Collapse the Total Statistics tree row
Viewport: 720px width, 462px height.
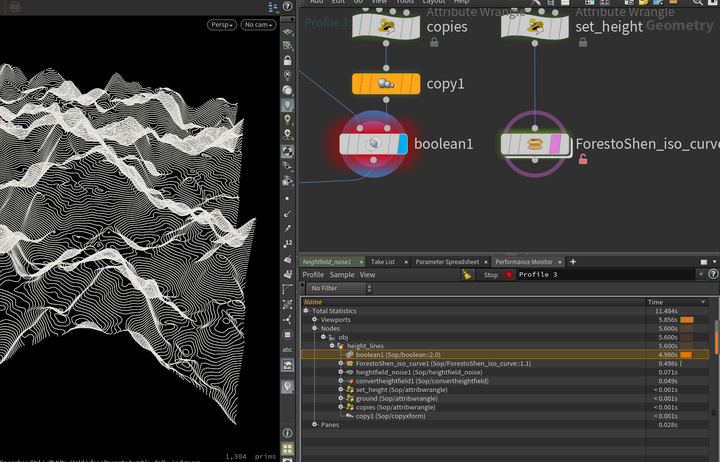[x=306, y=311]
